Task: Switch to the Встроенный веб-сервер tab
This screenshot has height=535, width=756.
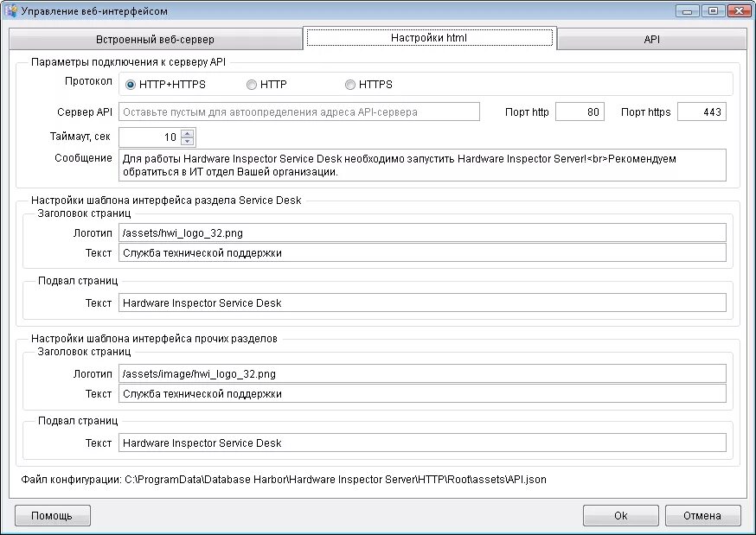Action: 155,40
